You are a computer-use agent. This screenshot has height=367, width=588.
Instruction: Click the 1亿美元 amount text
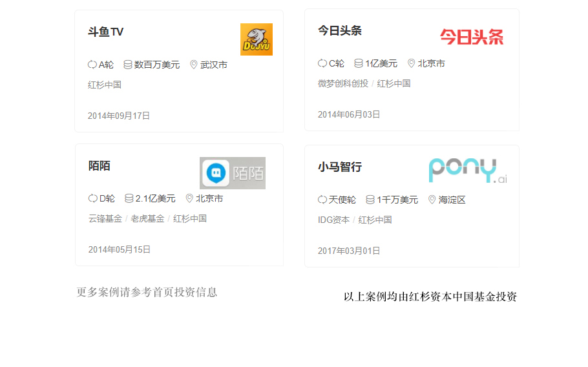[x=381, y=63]
